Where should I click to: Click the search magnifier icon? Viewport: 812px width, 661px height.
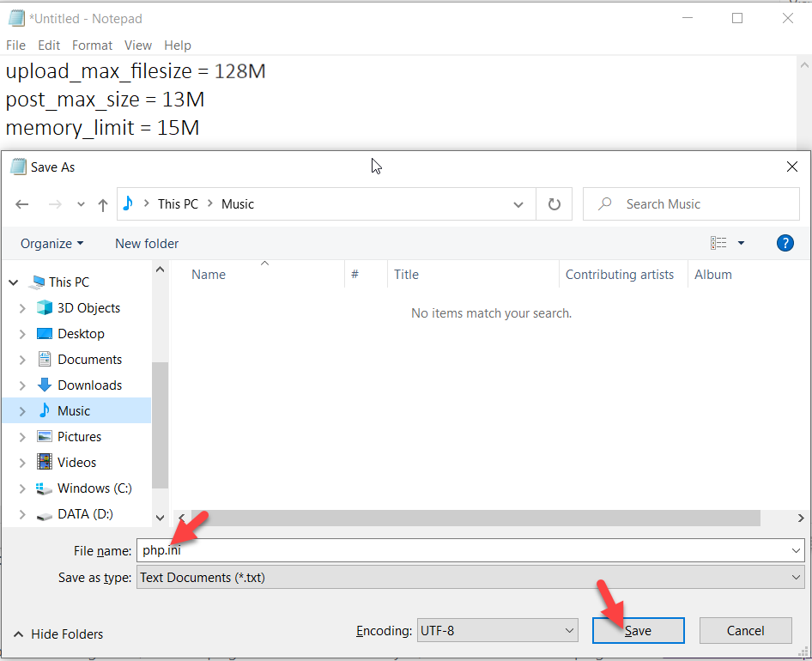pyautogui.click(x=604, y=204)
